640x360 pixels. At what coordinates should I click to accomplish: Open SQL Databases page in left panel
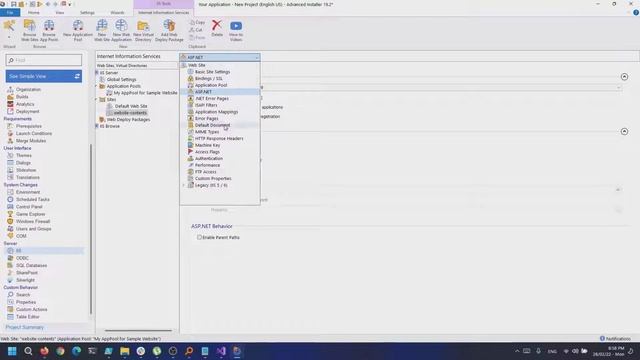tap(31, 265)
